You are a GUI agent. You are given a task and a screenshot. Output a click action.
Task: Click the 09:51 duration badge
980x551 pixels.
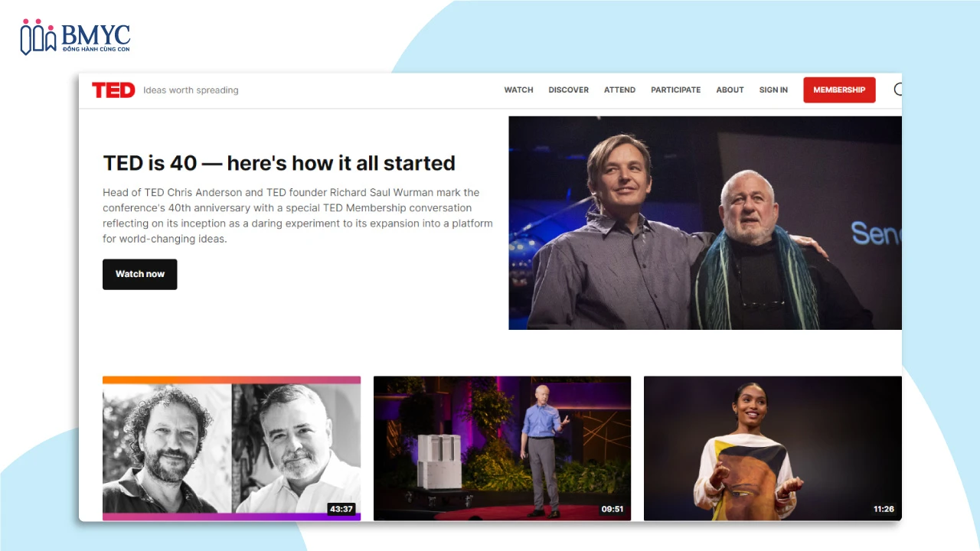pyautogui.click(x=612, y=509)
